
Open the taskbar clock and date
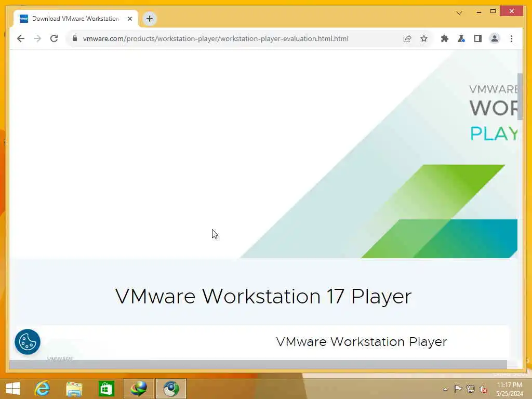510,389
